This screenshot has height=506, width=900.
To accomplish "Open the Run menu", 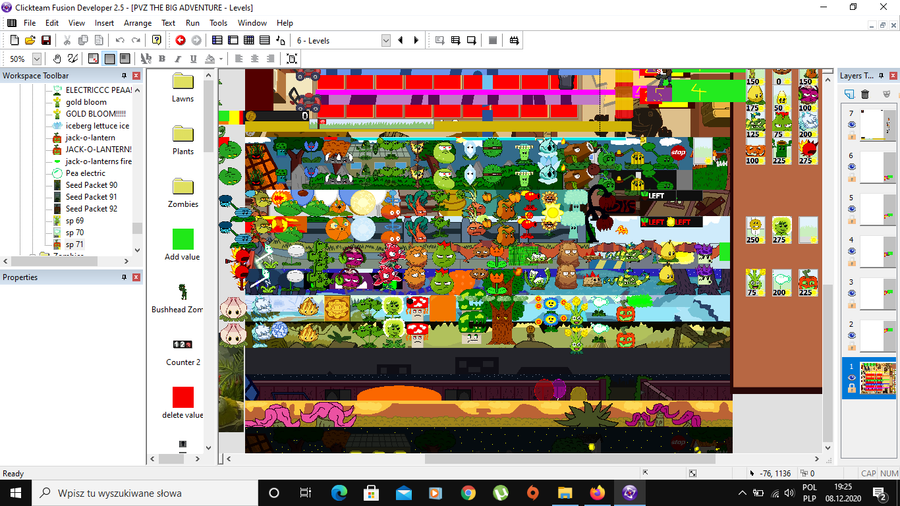I will click(192, 23).
